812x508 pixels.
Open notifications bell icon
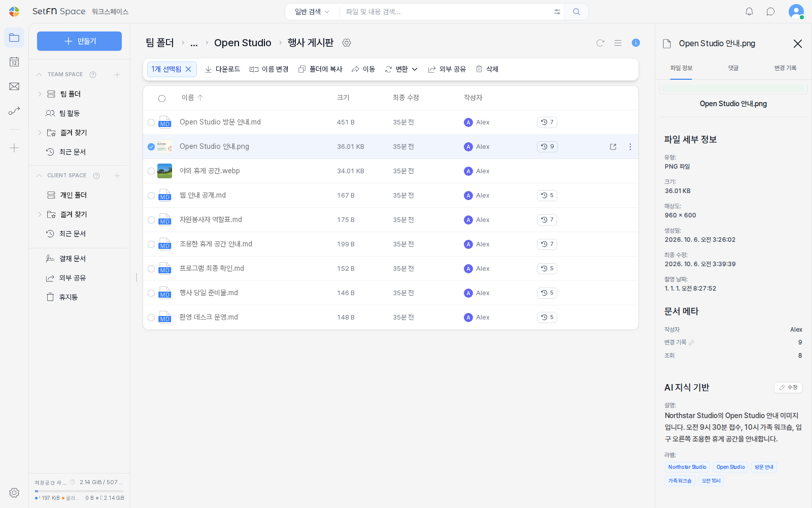point(749,12)
